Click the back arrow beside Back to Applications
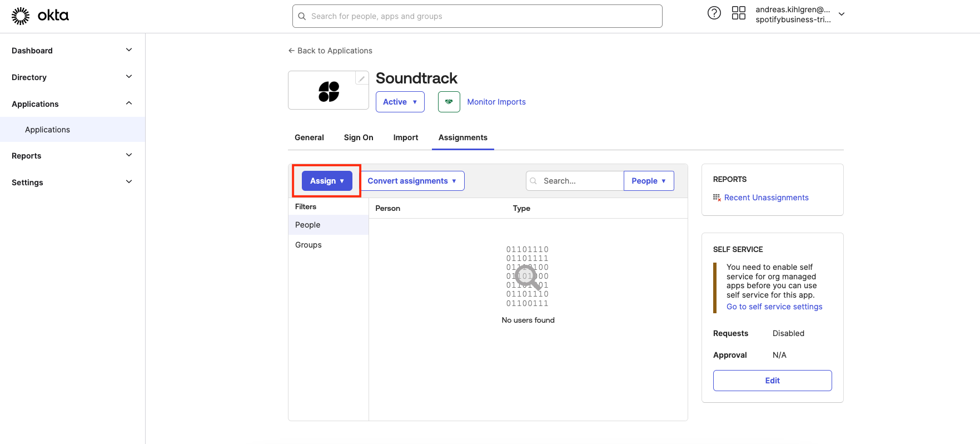Viewport: 980px width, 444px height. [x=291, y=51]
